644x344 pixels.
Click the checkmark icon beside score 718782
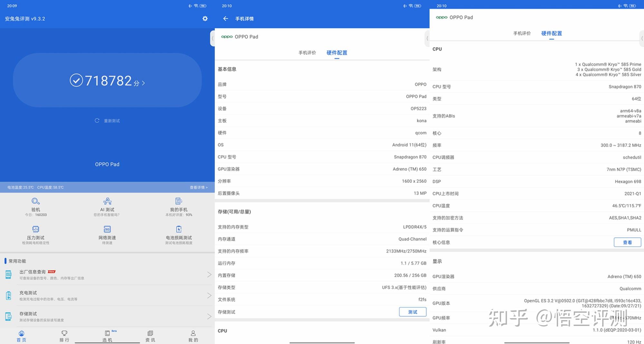(76, 80)
